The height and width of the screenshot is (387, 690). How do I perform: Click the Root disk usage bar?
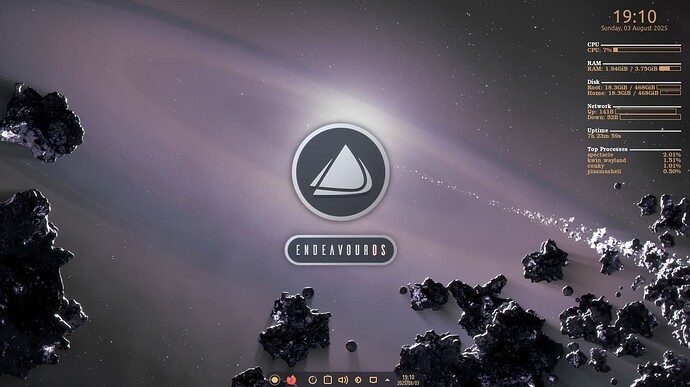pos(668,88)
